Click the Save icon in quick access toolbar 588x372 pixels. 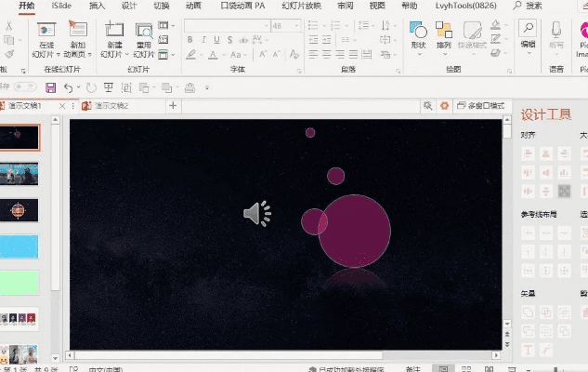click(x=50, y=87)
